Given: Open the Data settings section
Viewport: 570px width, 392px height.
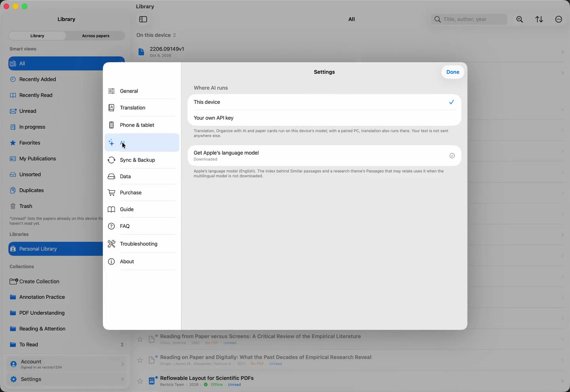Looking at the screenshot, I should [142, 177].
